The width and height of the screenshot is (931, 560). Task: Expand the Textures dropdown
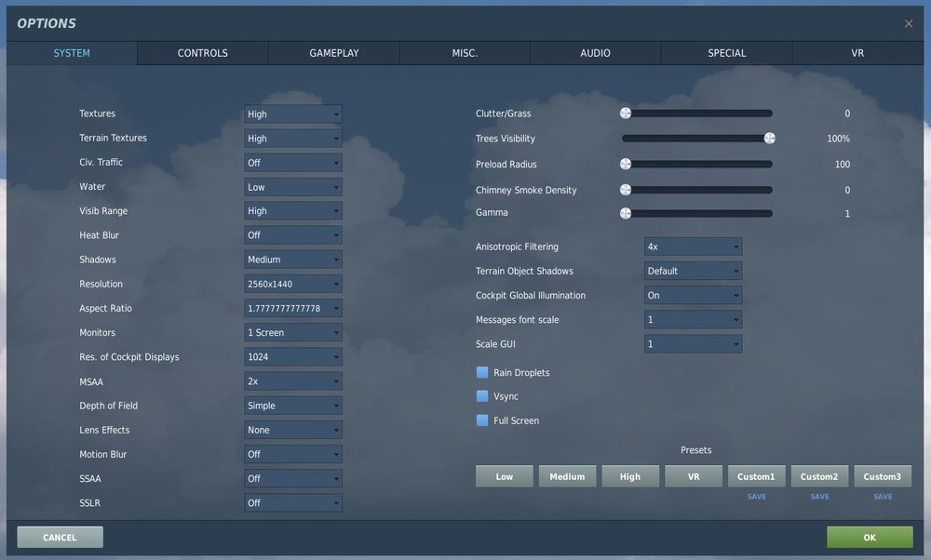click(292, 113)
